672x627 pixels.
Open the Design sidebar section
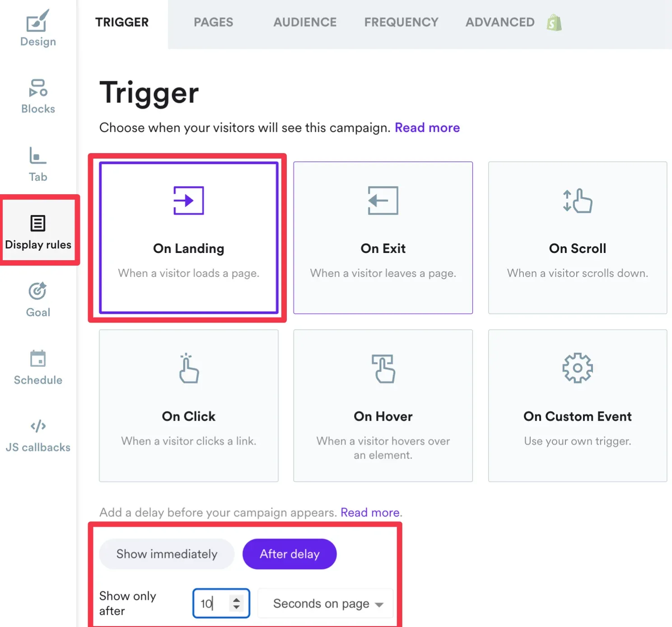pos(38,28)
